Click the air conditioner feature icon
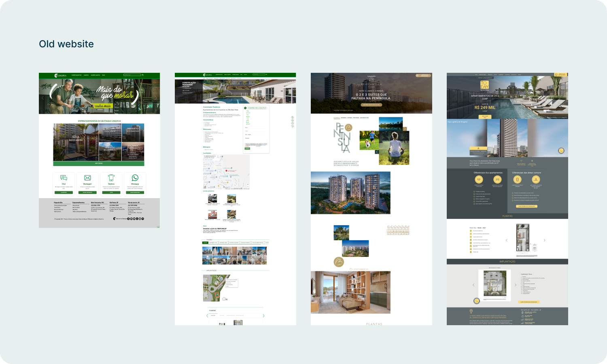Screen dimensions: 607x364 point(479,180)
